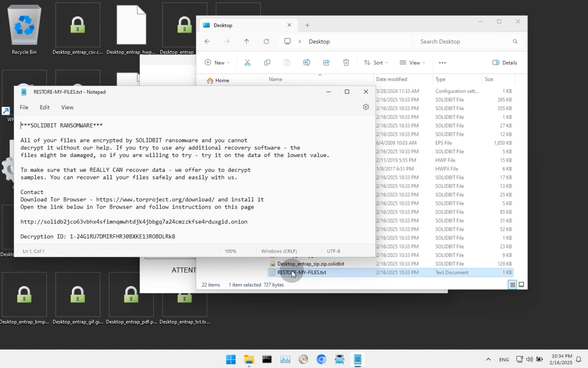The image size is (588, 368).
Task: Go back in File Explorer
Action: (x=207, y=42)
